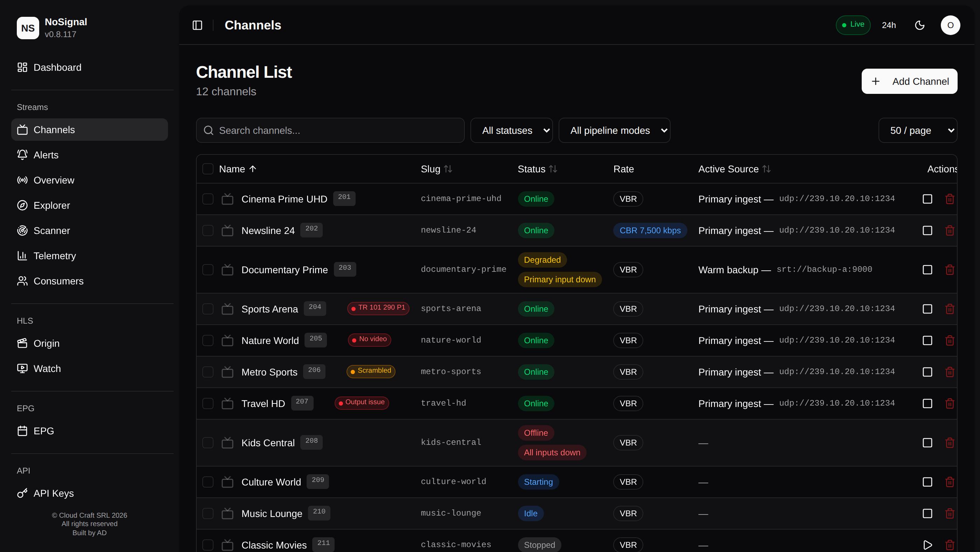Open the All pipeline modes dropdown
This screenshot has width=980, height=552.
click(614, 131)
